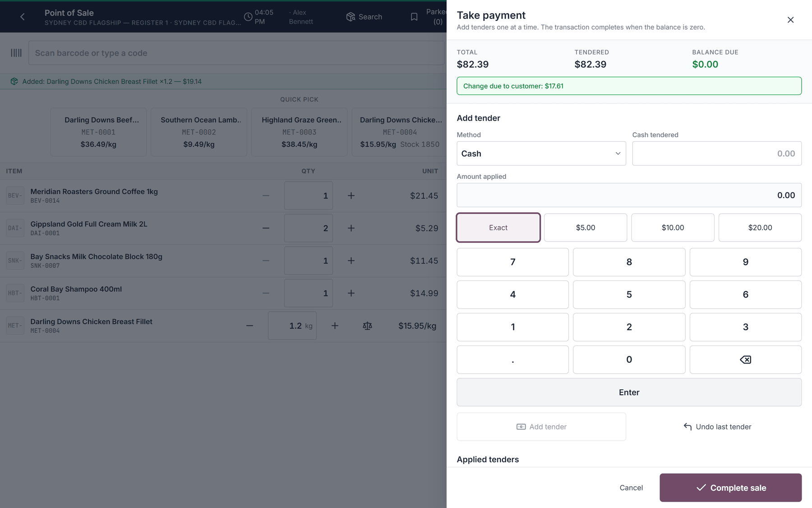Tap keypad digit 9
Viewport: 812px width, 508px height.
click(x=745, y=262)
